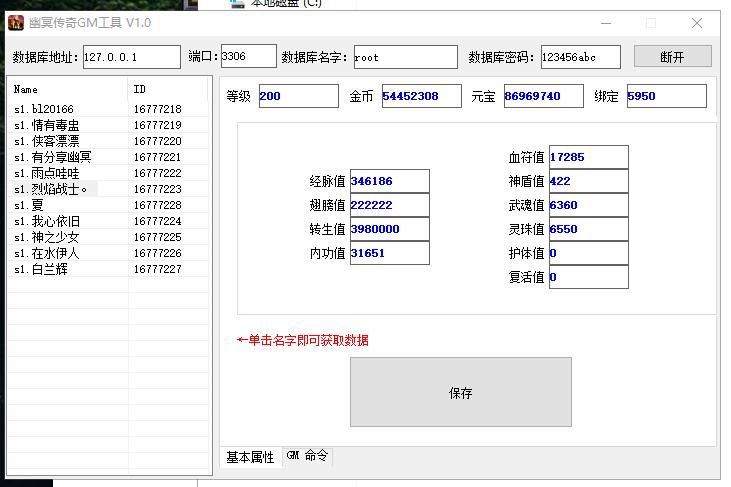Click the Name column header
The image size is (731, 487).
pyautogui.click(x=67, y=89)
